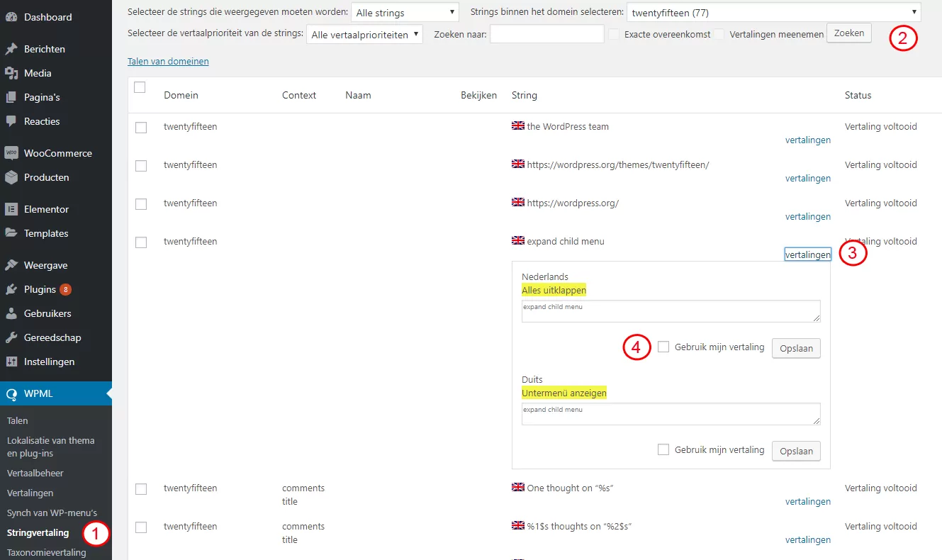The width and height of the screenshot is (942, 560).
Task: Save the Nederlands translation with Opslaan
Action: 796,348
